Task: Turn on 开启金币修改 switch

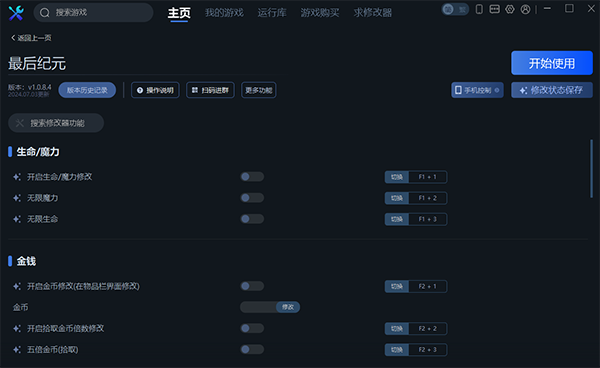Action: pyautogui.click(x=252, y=286)
